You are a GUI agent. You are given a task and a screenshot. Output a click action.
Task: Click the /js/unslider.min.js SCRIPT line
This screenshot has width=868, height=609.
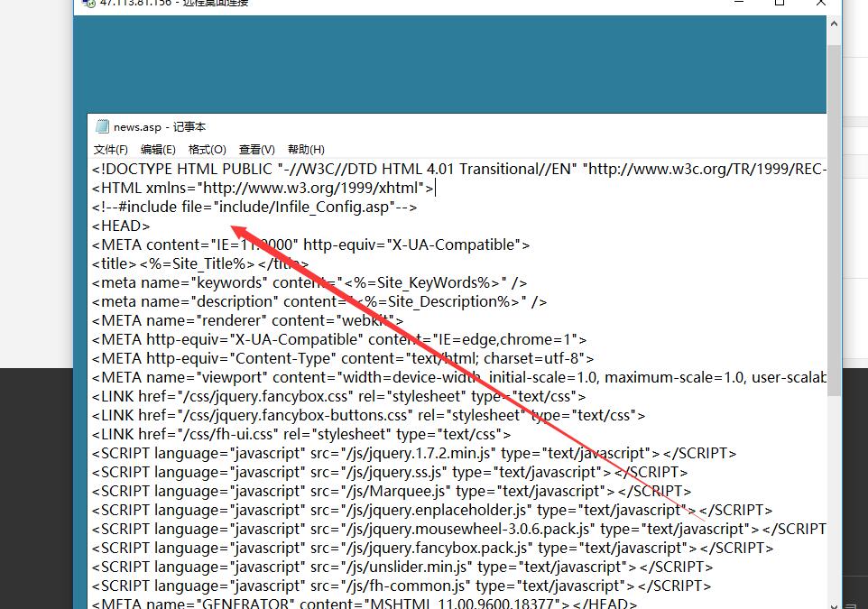pyautogui.click(x=402, y=567)
